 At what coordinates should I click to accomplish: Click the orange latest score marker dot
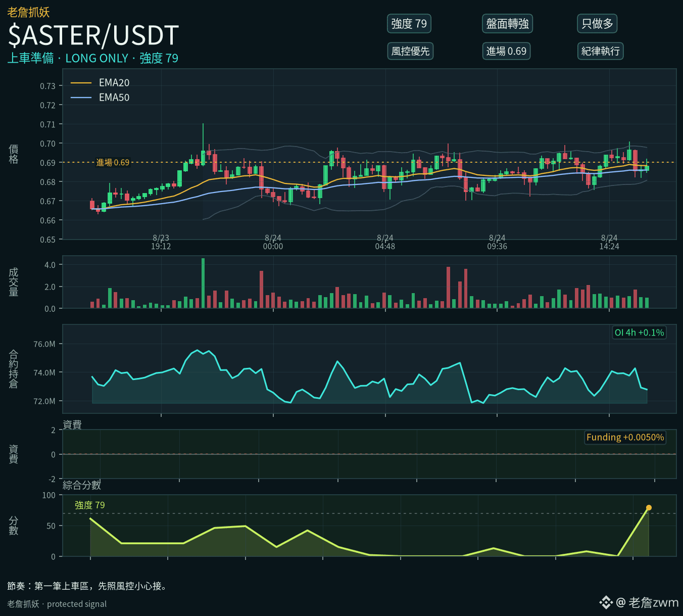pyautogui.click(x=649, y=508)
